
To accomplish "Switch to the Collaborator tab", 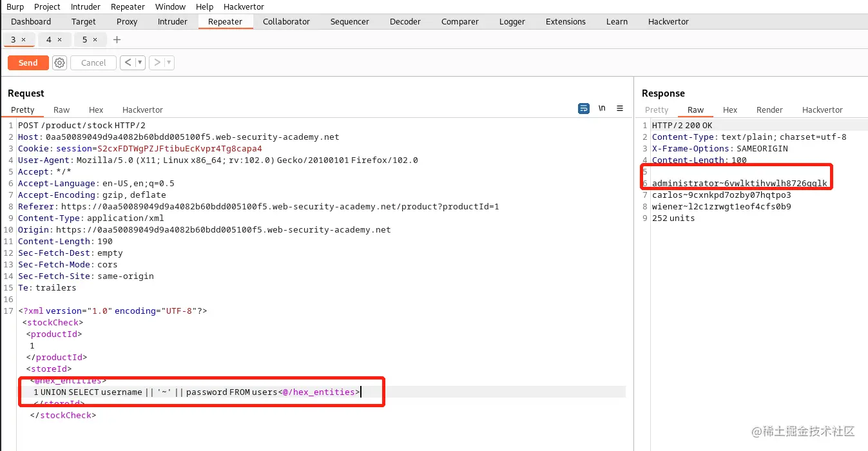I will click(286, 21).
